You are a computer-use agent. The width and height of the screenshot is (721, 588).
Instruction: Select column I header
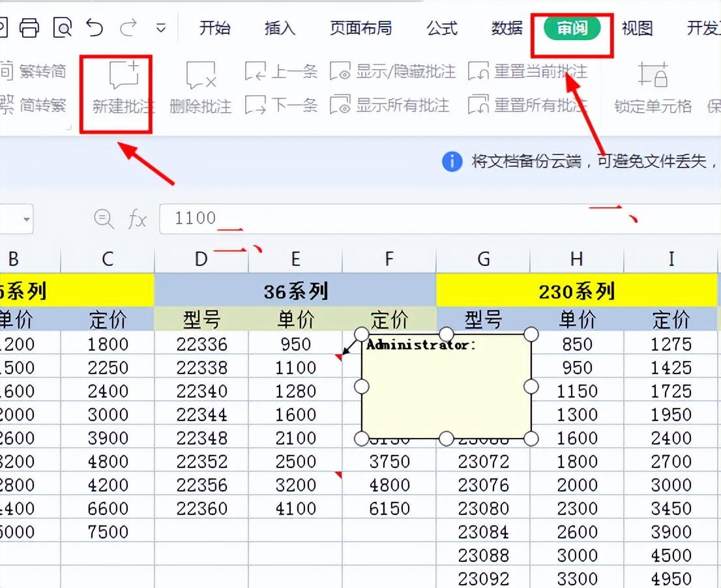(x=671, y=259)
